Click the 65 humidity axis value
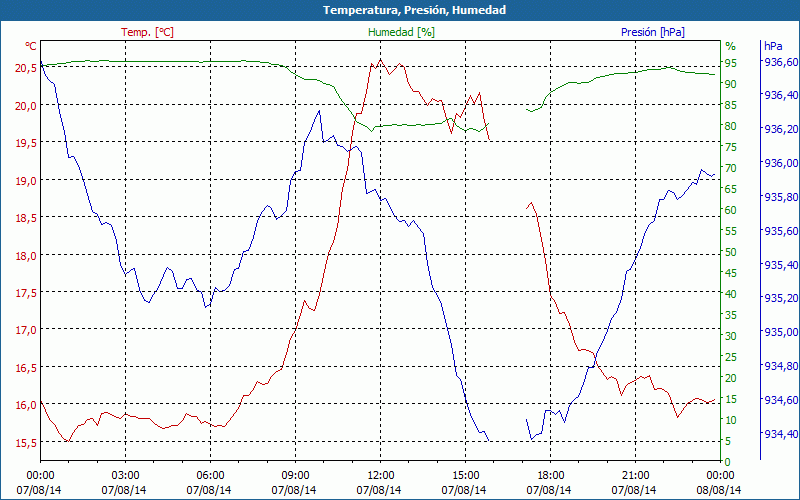 click(731, 189)
